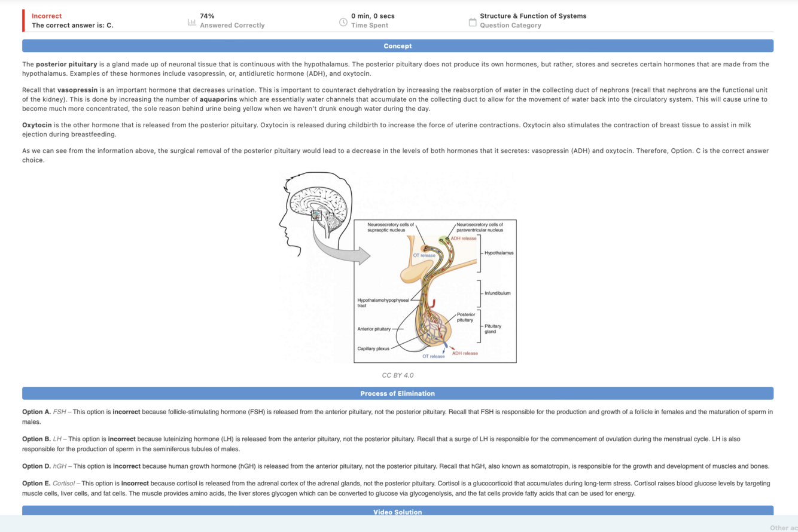Click the '0 min, 0 secs' time value
798x532 pixels.
click(x=373, y=16)
